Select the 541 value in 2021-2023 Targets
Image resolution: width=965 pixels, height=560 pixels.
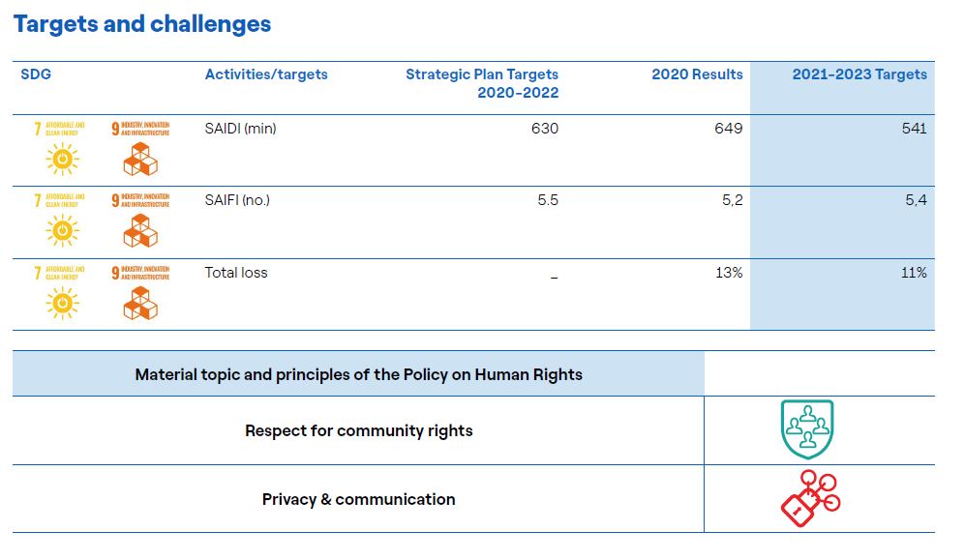pos(913,128)
